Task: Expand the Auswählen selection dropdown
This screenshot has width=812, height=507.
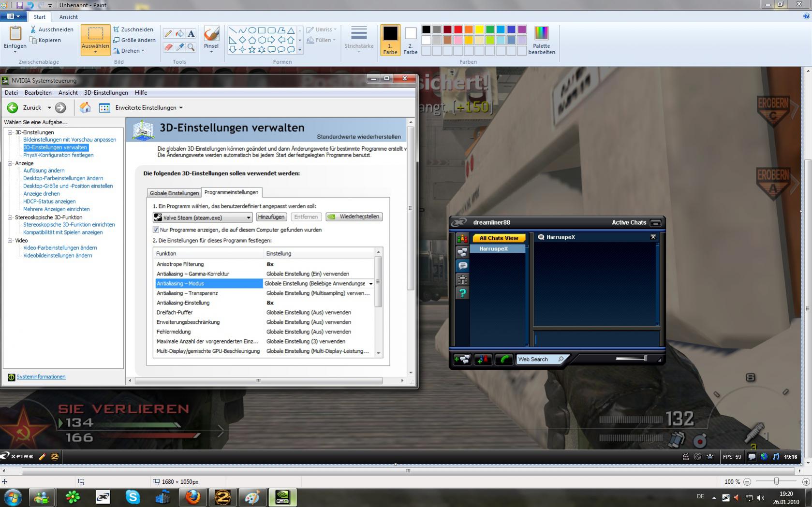Action: pos(95,51)
